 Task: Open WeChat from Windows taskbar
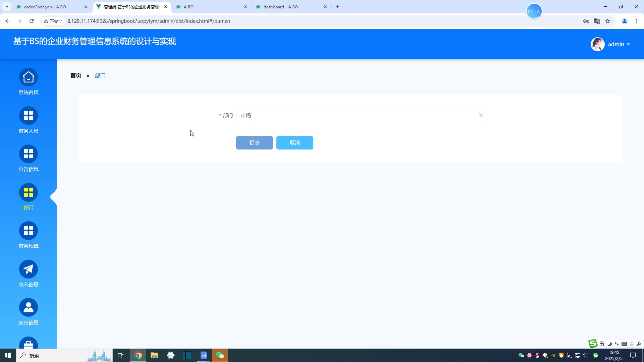[220, 355]
